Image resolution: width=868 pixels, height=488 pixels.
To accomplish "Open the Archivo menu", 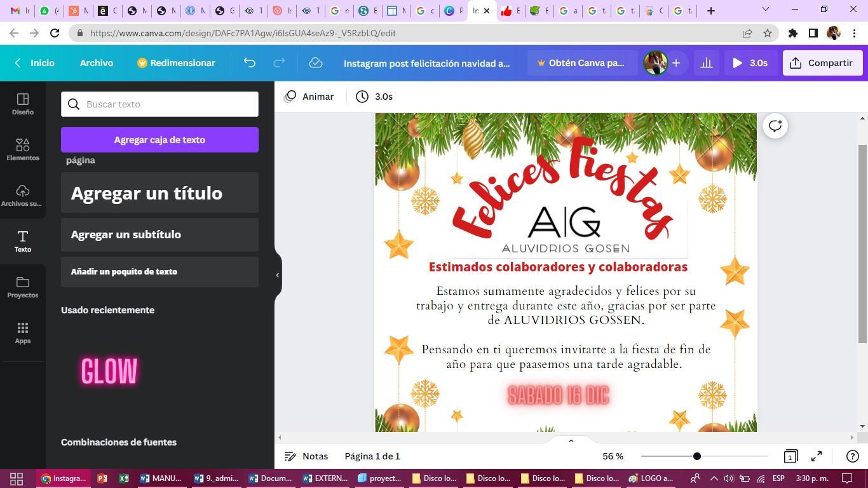I will coord(97,63).
